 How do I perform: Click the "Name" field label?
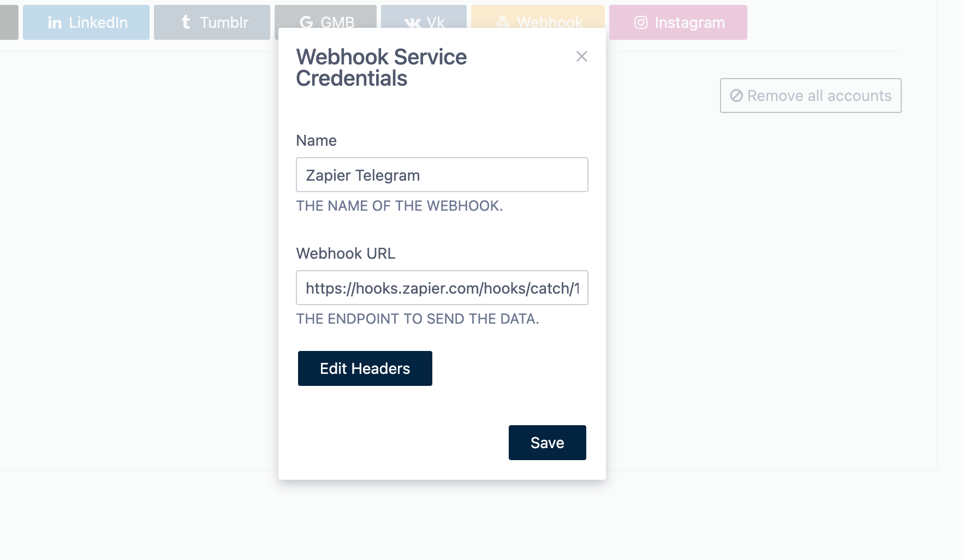tap(316, 141)
